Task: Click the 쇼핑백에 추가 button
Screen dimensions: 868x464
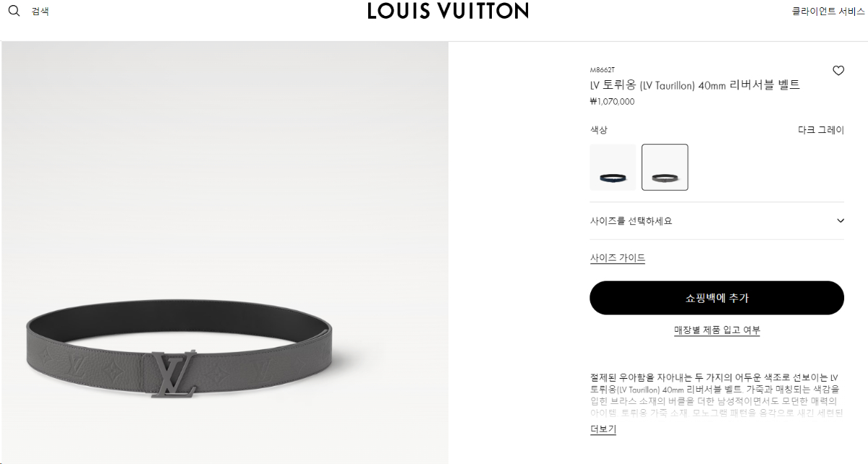Action: tap(717, 298)
